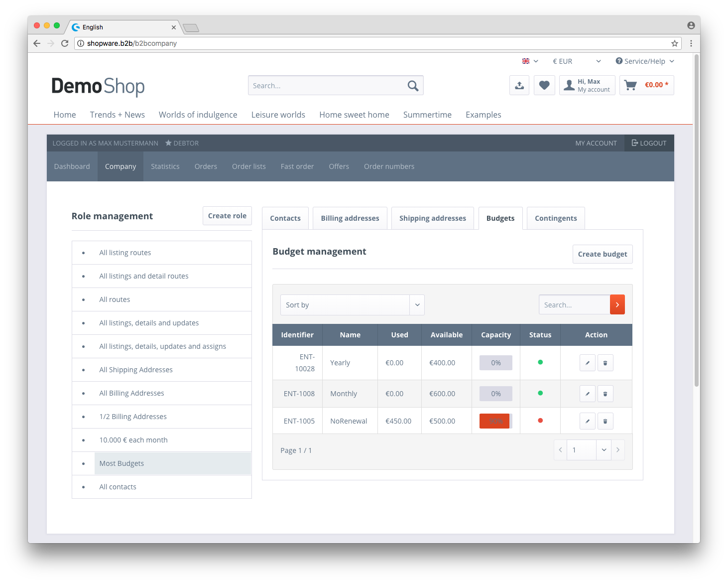Click the Create role button
Viewport: 728px width, 583px height.
[227, 216]
